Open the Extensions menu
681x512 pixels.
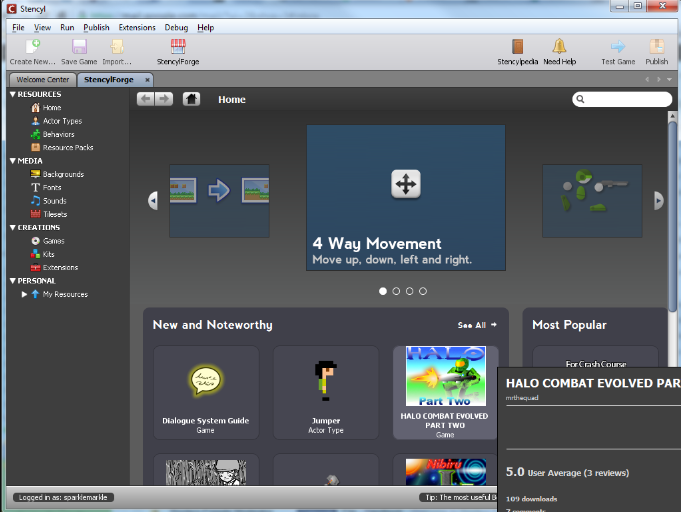[137, 27]
